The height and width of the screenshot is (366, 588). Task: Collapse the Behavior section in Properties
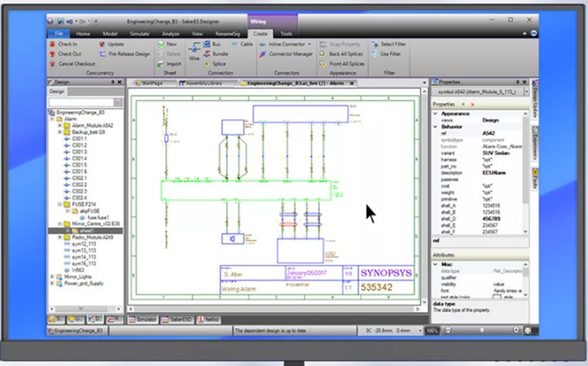pyautogui.click(x=435, y=127)
